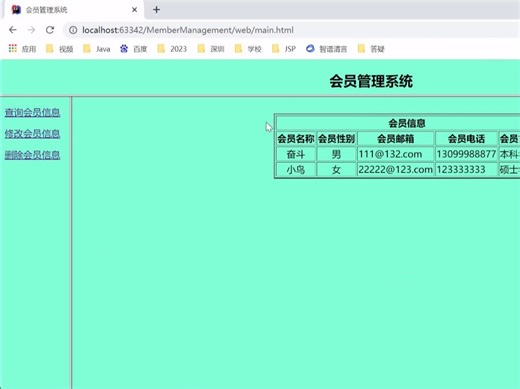Click the browser forward arrow
This screenshot has width=520, height=389.
[31, 30]
